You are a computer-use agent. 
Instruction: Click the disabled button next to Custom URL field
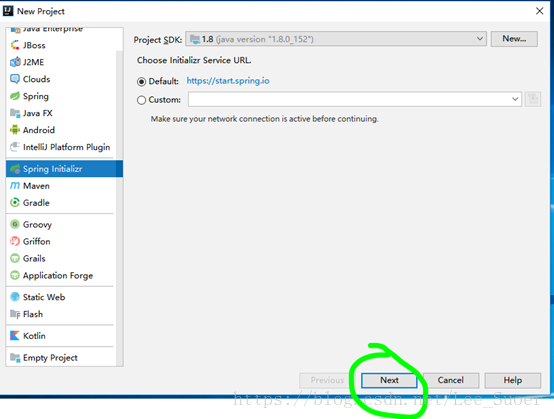(533, 99)
